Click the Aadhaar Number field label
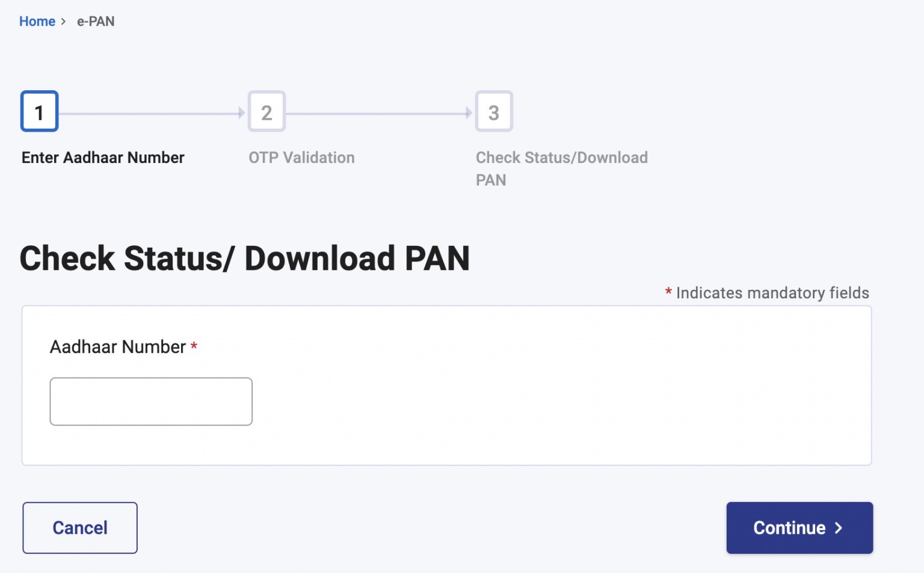924x573 pixels. pos(118,347)
